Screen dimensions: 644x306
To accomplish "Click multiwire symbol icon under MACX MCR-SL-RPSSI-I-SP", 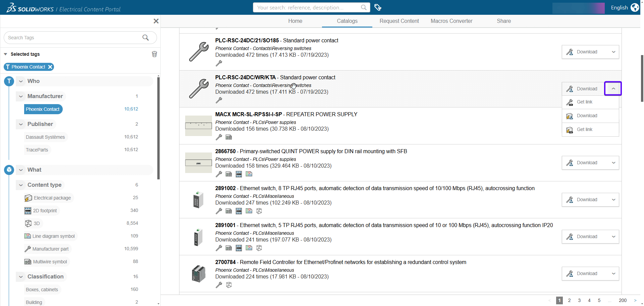I will (x=229, y=137).
